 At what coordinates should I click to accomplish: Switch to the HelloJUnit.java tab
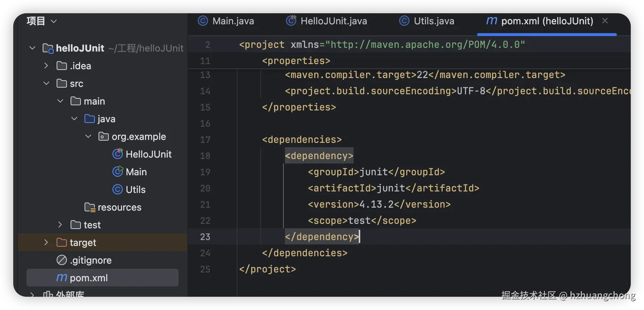click(327, 21)
